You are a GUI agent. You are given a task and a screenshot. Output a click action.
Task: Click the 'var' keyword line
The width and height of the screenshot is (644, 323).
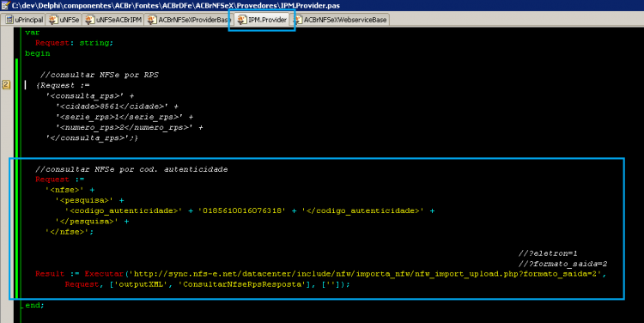coord(33,33)
